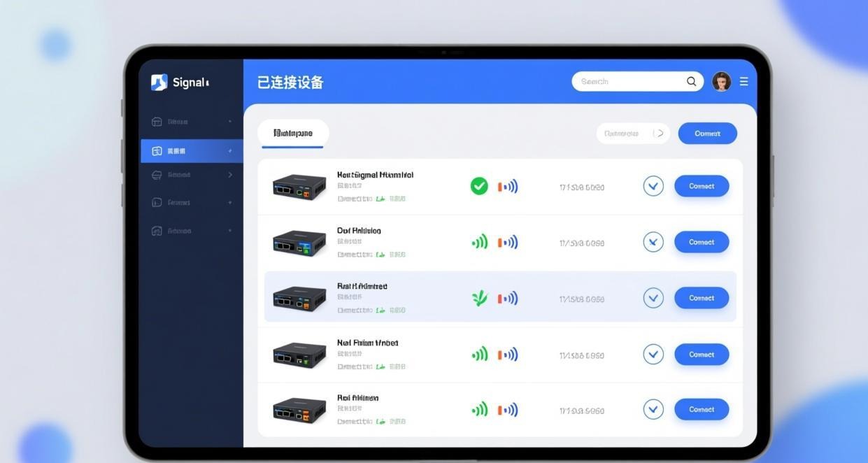Click orange-blue signal icon in second device row

pos(508,243)
